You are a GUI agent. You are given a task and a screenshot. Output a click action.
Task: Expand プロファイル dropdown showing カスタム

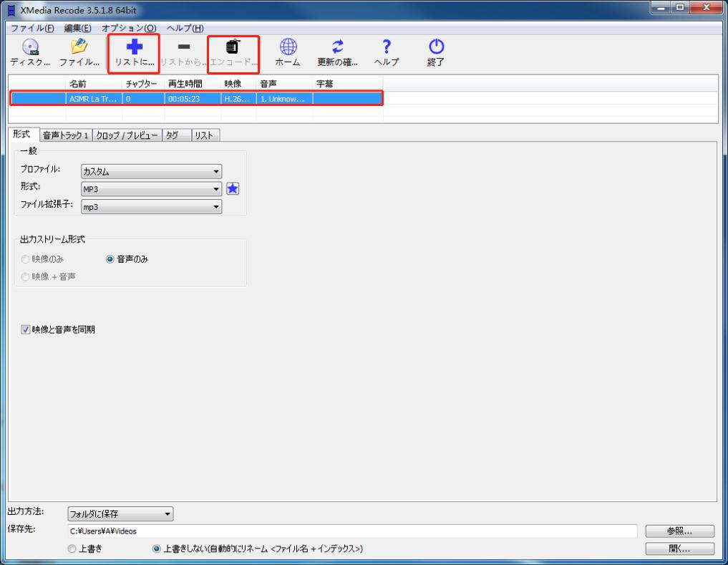coord(151,171)
